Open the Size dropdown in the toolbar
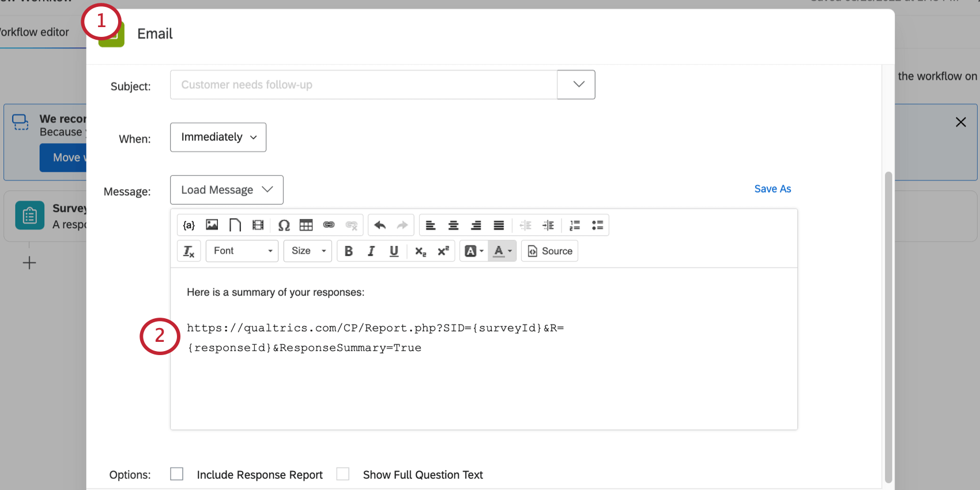980x490 pixels. [x=308, y=251]
